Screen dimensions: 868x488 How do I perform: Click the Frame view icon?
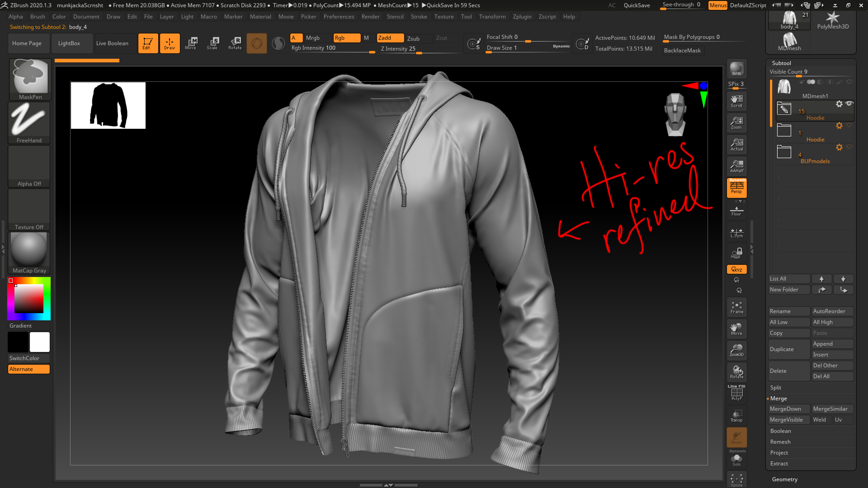(x=737, y=307)
